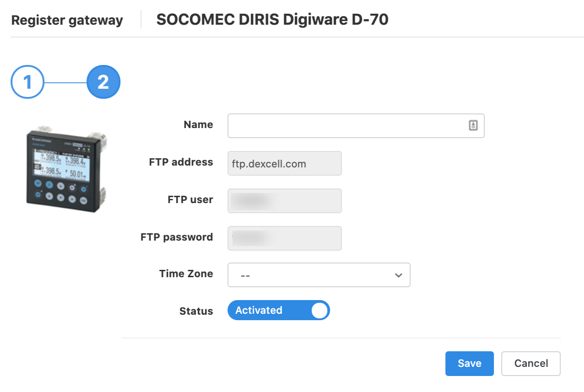Click the Register gateway heading

[x=67, y=21]
